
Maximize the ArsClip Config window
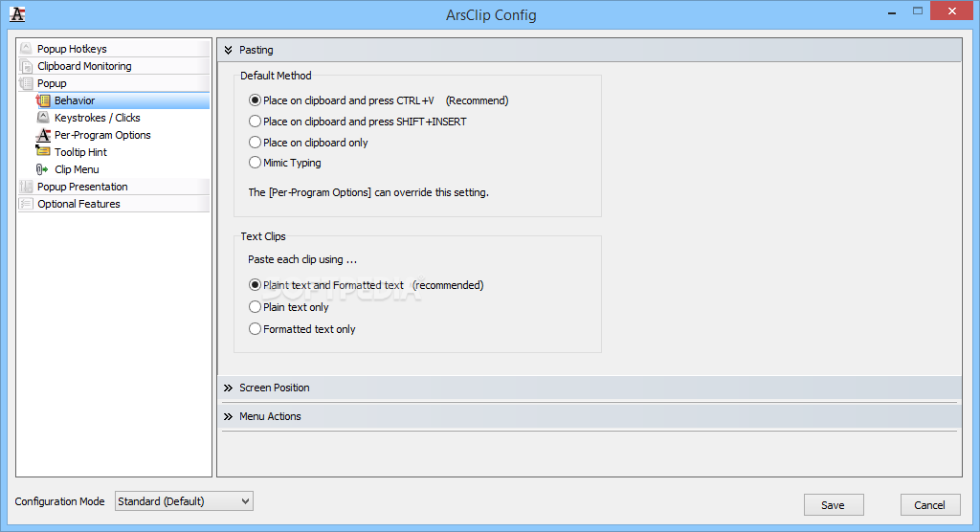click(918, 11)
